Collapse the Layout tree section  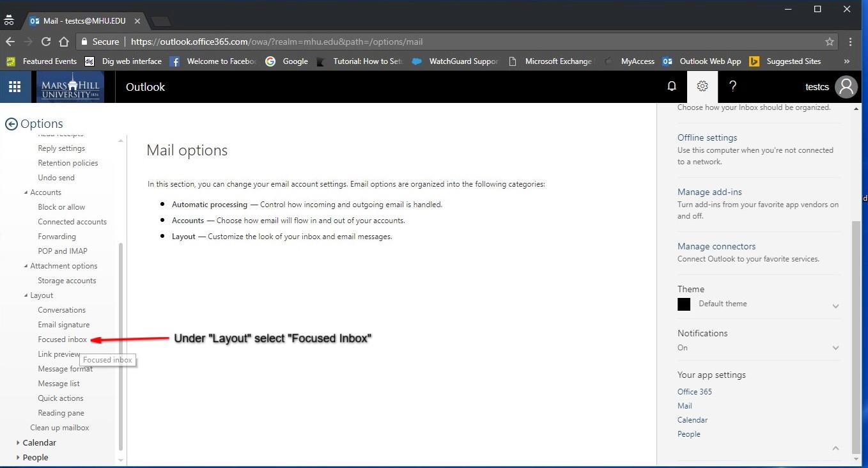tap(26, 295)
